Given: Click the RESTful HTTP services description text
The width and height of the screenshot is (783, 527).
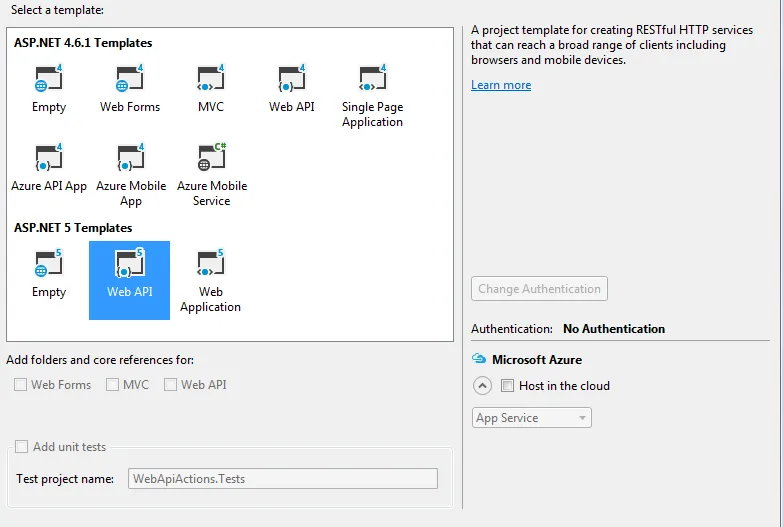Looking at the screenshot, I should [x=612, y=45].
